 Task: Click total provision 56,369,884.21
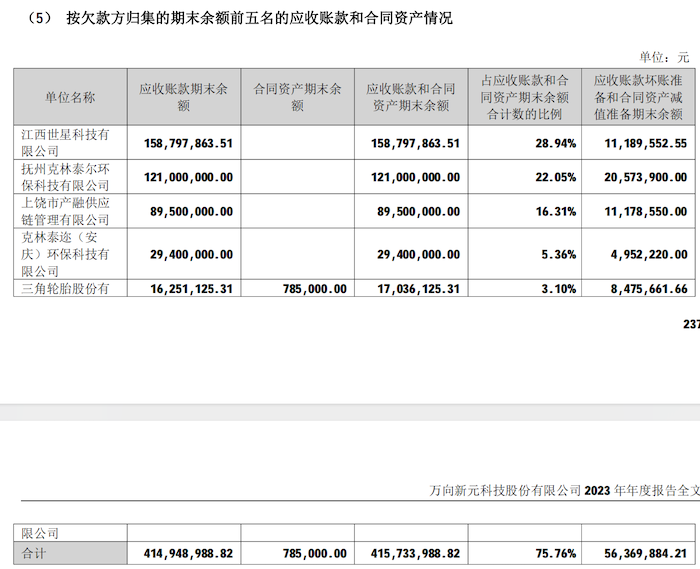[x=646, y=554]
